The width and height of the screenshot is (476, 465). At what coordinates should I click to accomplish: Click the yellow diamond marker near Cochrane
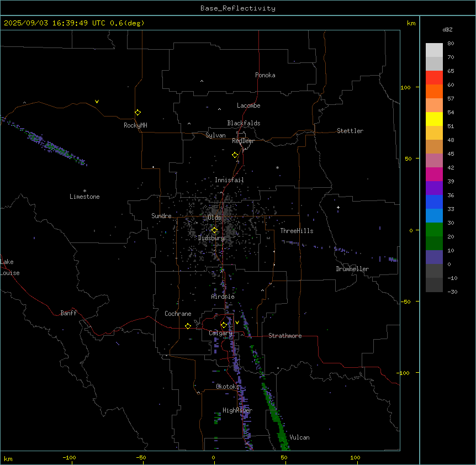(x=188, y=326)
